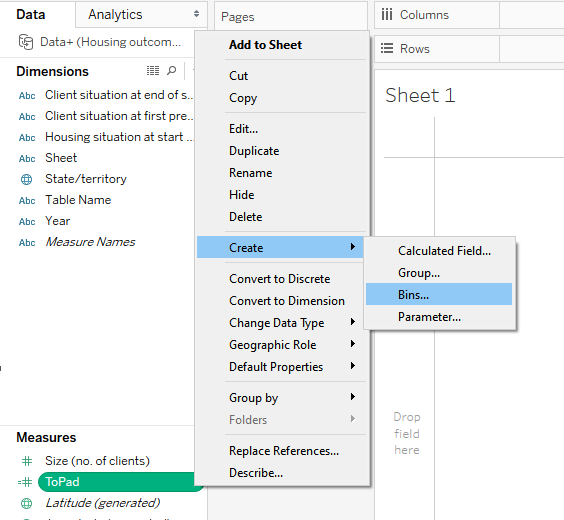Click the number icon beside Size (no. of clients)
This screenshot has height=520, width=564.
[x=27, y=461]
